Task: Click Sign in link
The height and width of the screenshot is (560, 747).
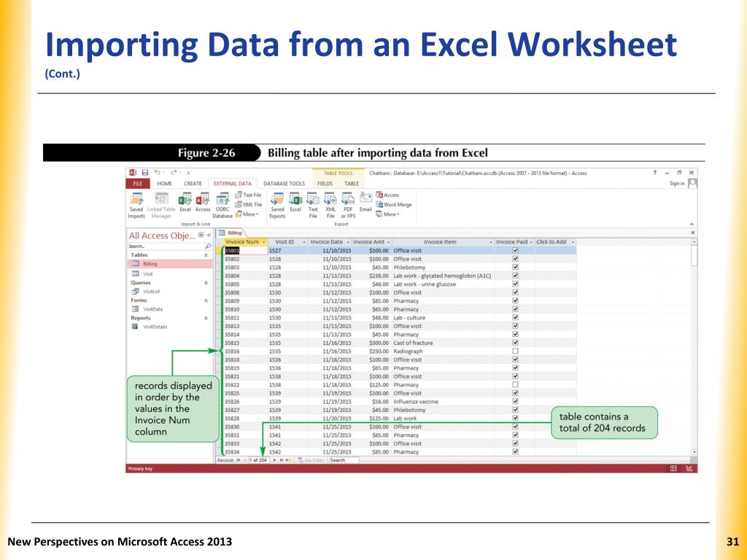Action: pos(677,183)
